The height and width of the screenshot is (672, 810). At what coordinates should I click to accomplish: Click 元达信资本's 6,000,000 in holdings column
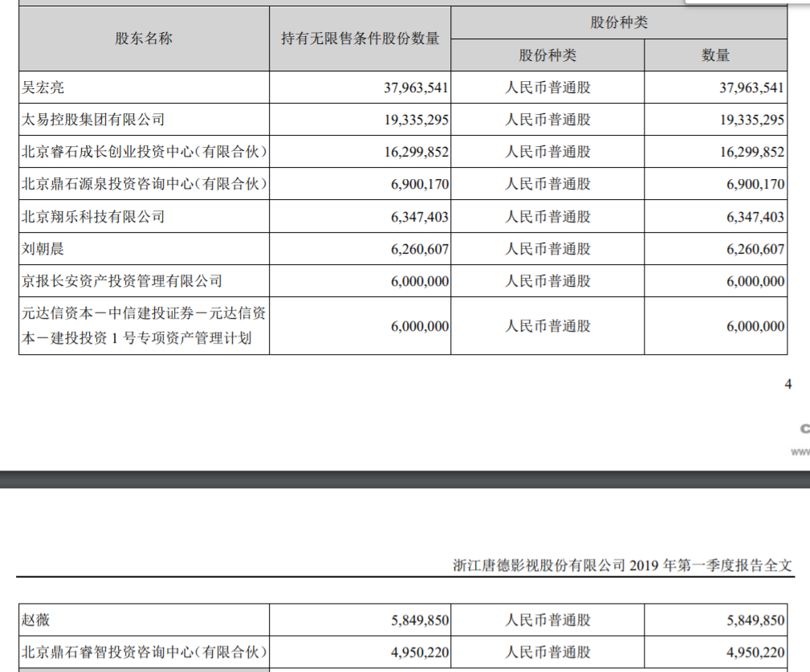tap(420, 326)
